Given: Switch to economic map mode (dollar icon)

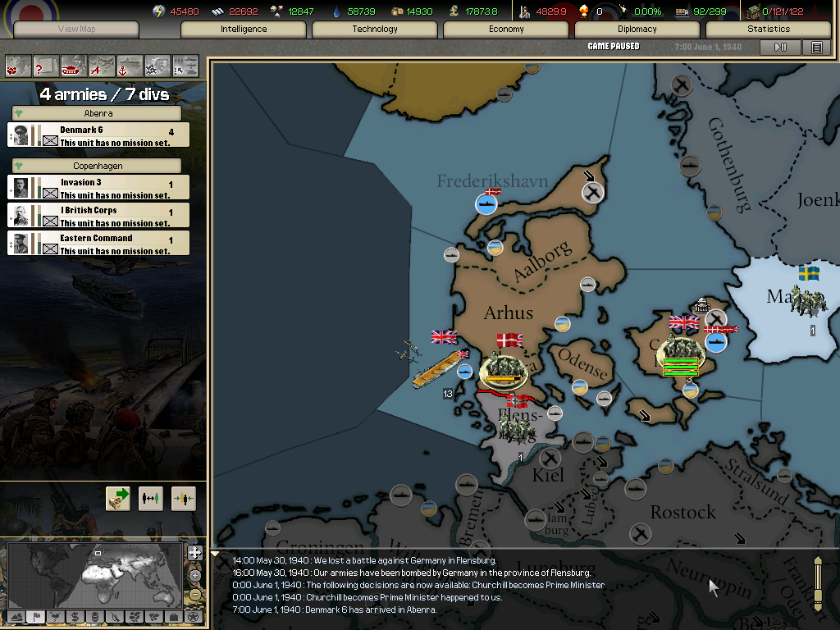Looking at the screenshot, I should click(75, 617).
